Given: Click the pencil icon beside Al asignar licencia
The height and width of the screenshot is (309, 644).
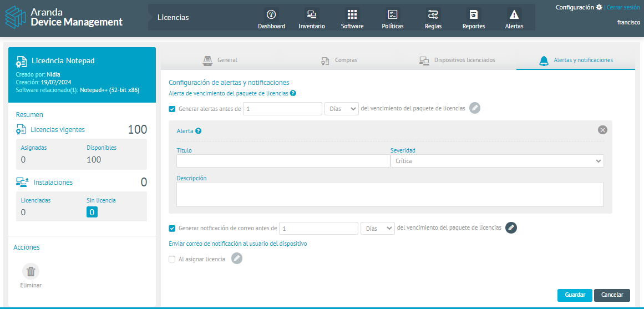Looking at the screenshot, I should pyautogui.click(x=237, y=258).
